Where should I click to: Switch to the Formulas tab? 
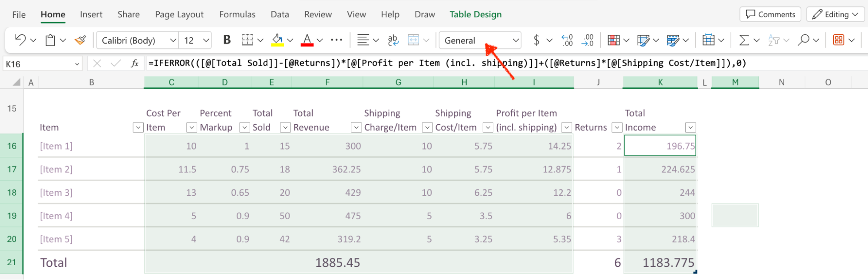click(237, 14)
